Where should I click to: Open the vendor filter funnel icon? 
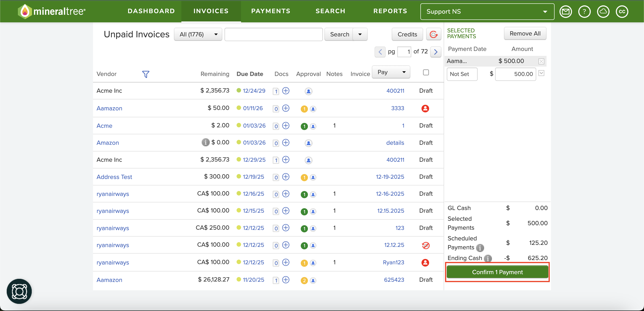tap(146, 74)
